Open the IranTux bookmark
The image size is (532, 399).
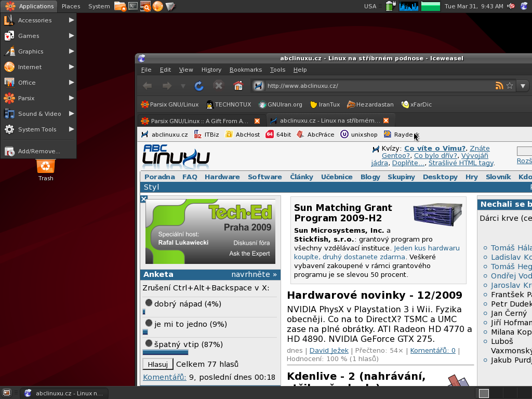325,104
